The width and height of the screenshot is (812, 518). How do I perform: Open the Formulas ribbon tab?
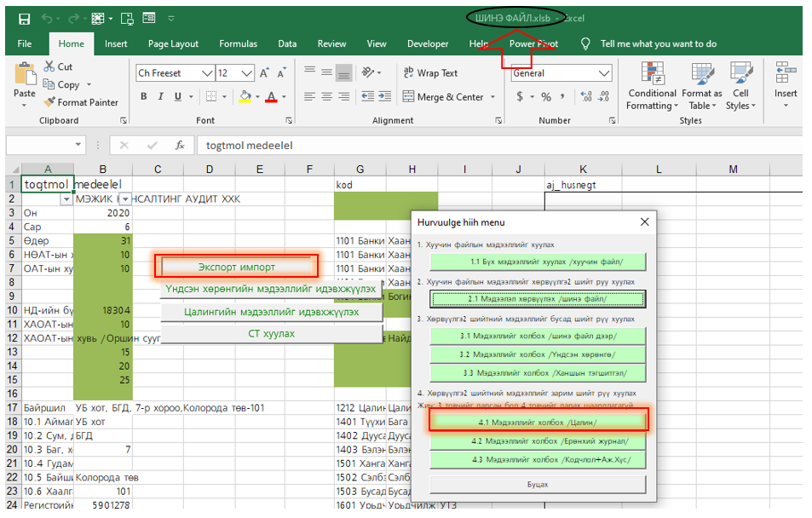click(x=238, y=43)
